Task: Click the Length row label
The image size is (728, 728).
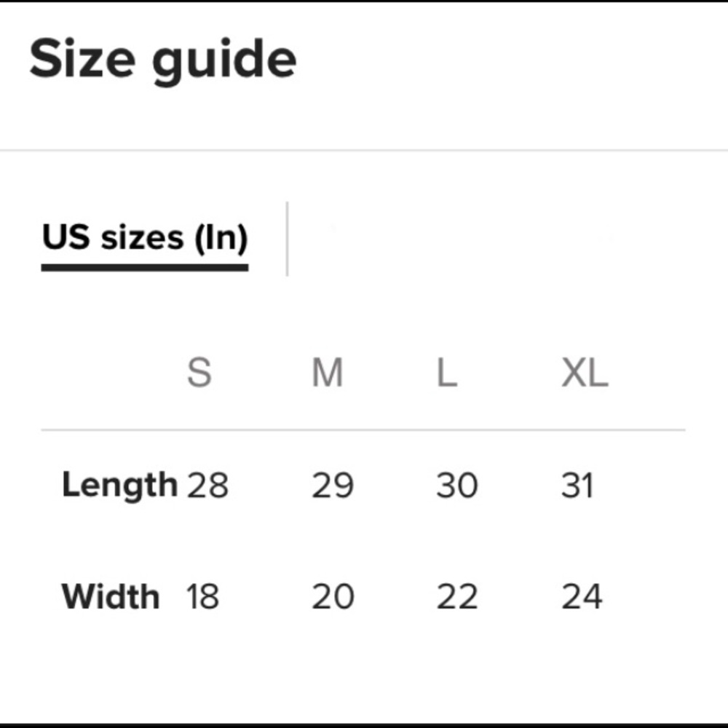Action: click(x=119, y=485)
